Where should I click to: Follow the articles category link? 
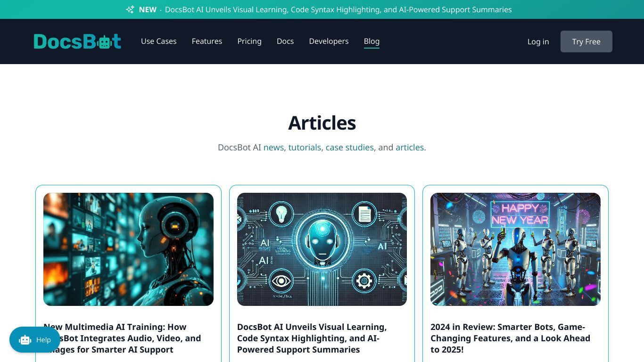pyautogui.click(x=410, y=148)
